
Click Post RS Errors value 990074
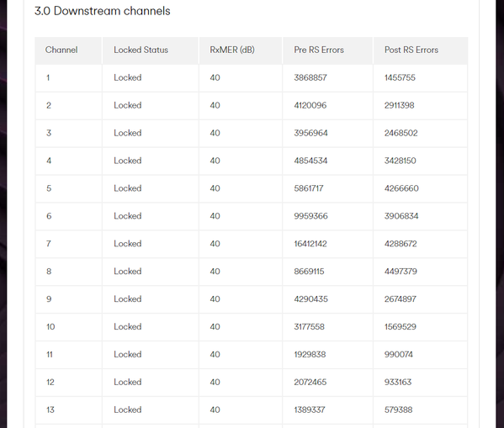pos(399,354)
